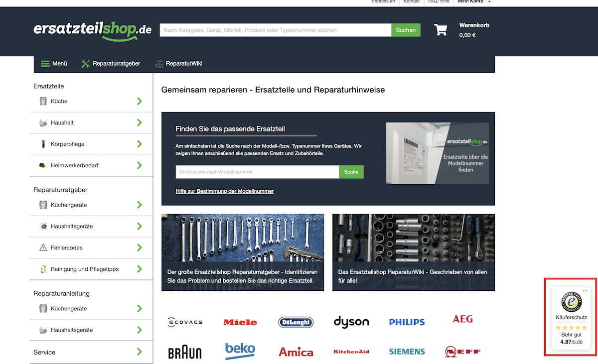Click the ReparaturWiki puzzle icon

point(159,64)
